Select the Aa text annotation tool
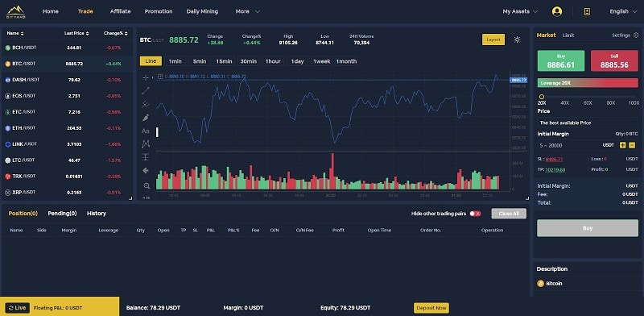Screen dimensions: 644x316 point(146,131)
